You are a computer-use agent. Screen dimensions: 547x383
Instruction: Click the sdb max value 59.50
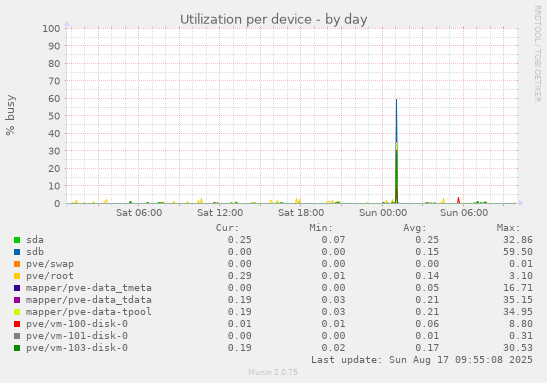point(518,252)
